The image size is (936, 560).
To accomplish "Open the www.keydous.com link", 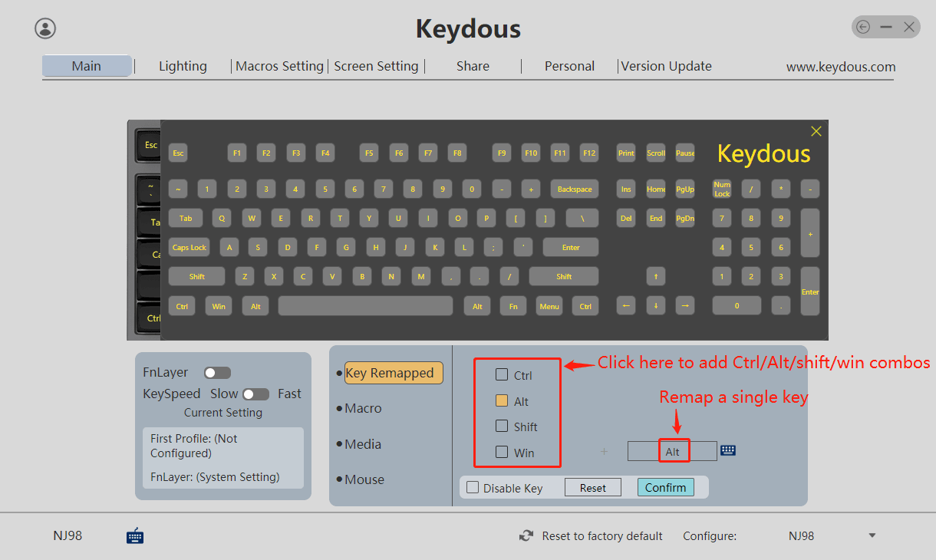I will [841, 67].
